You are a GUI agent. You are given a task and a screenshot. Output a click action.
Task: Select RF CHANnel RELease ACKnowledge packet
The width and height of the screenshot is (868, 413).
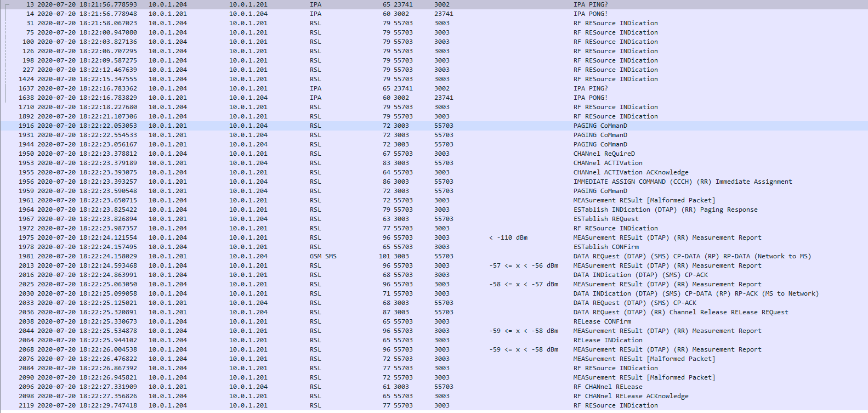(631, 396)
